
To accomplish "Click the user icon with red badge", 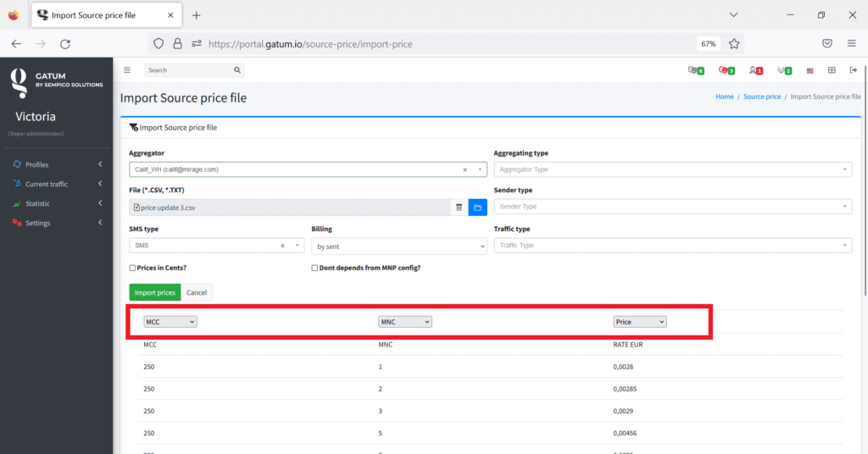I will (754, 70).
